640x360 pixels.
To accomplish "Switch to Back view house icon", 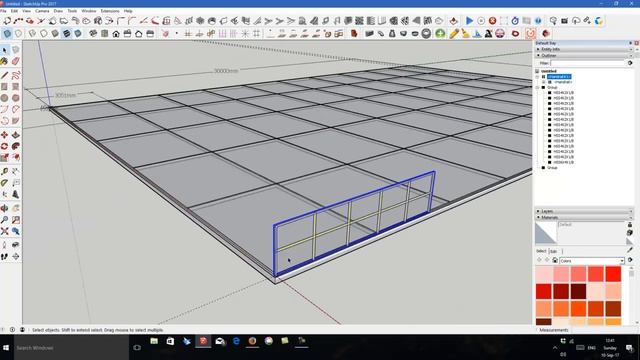I will (x=139, y=33).
